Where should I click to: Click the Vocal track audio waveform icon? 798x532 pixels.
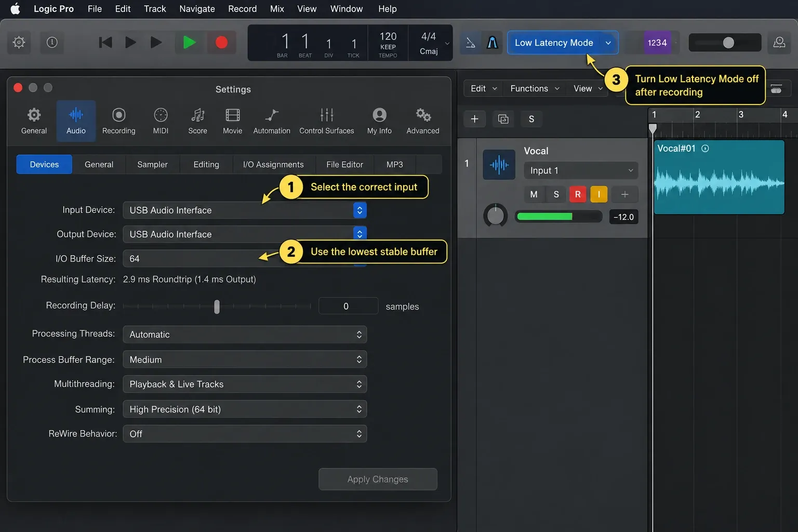[x=499, y=165]
